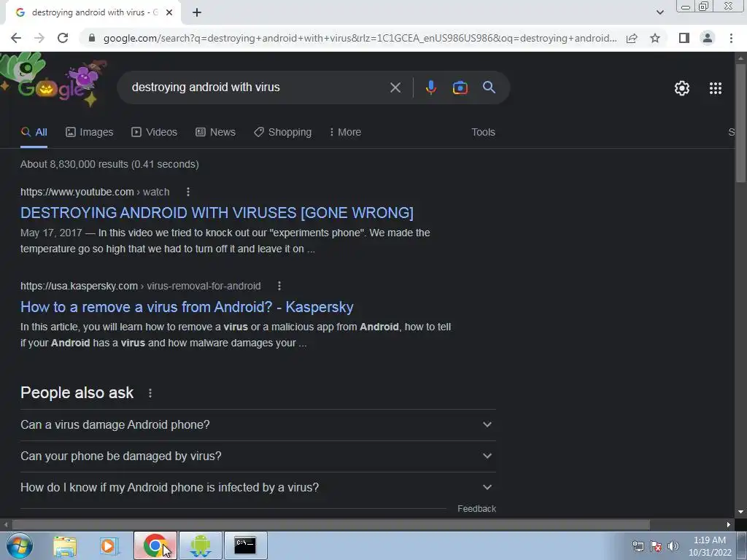Screen dimensions: 747x560
Task: Start voice search with the microphone
Action: click(x=430, y=87)
